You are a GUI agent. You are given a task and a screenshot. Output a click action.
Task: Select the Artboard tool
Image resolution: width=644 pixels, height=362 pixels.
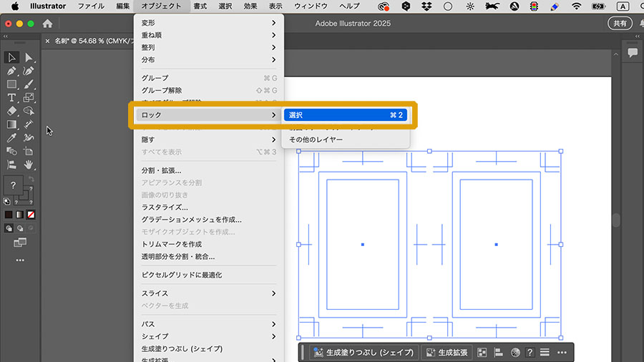click(x=29, y=152)
